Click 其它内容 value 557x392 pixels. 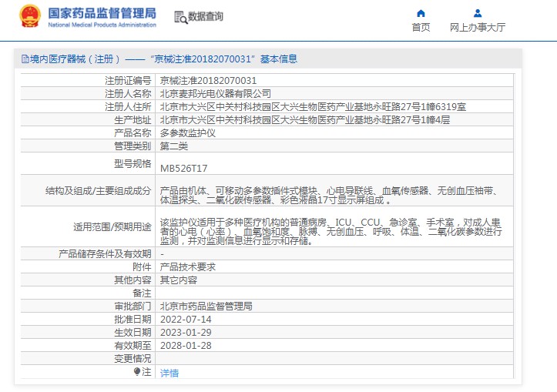(178, 280)
